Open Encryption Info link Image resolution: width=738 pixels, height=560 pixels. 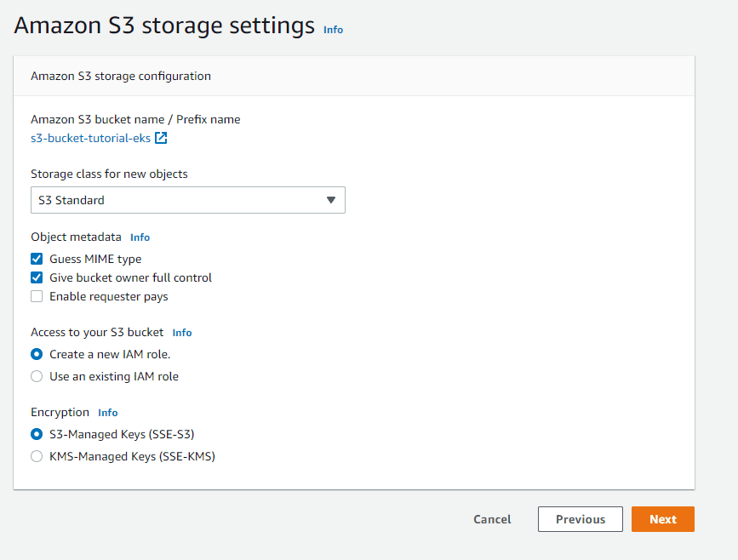108,413
